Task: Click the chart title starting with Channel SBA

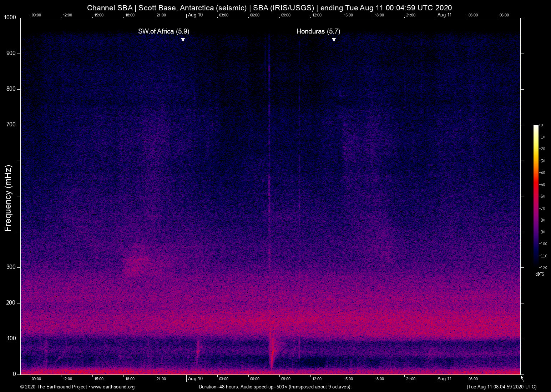Action: (269, 8)
